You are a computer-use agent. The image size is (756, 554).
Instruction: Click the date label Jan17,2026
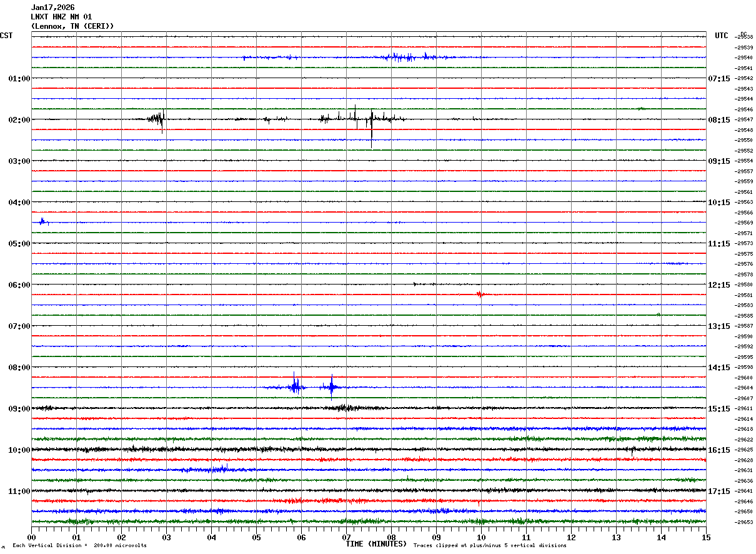pyautogui.click(x=52, y=8)
